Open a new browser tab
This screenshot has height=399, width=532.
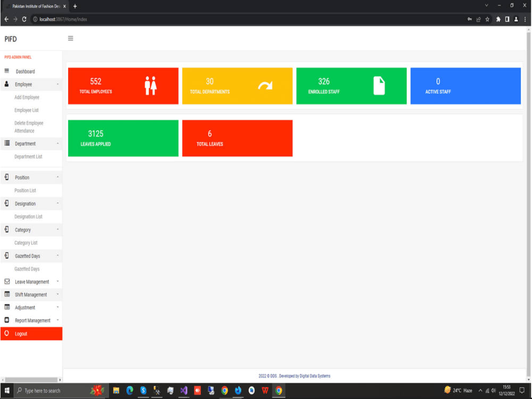pos(75,6)
